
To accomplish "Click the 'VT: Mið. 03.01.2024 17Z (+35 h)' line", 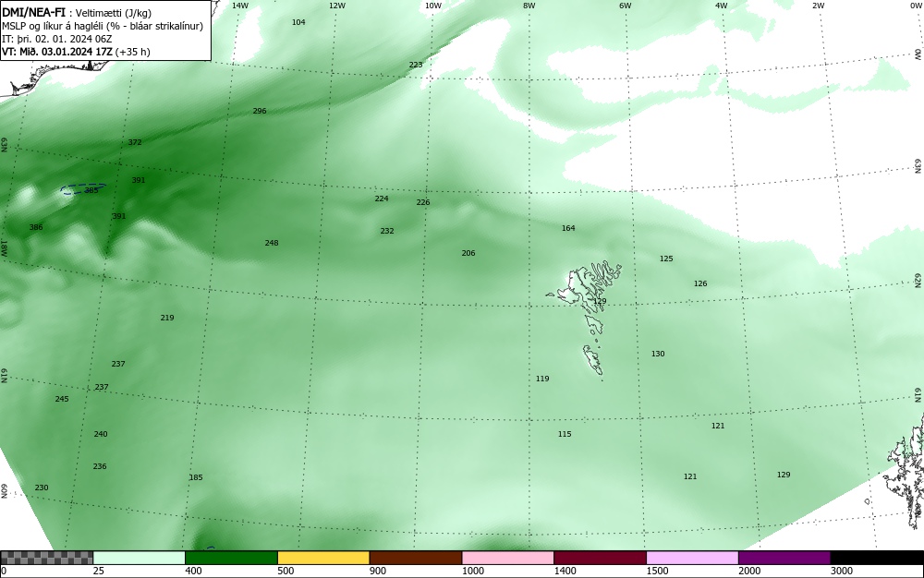I will pos(76,52).
